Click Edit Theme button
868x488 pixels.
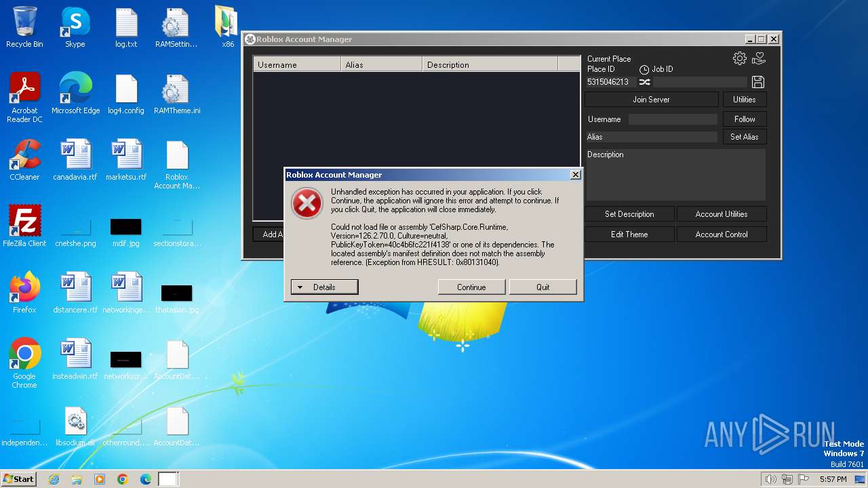pos(629,235)
